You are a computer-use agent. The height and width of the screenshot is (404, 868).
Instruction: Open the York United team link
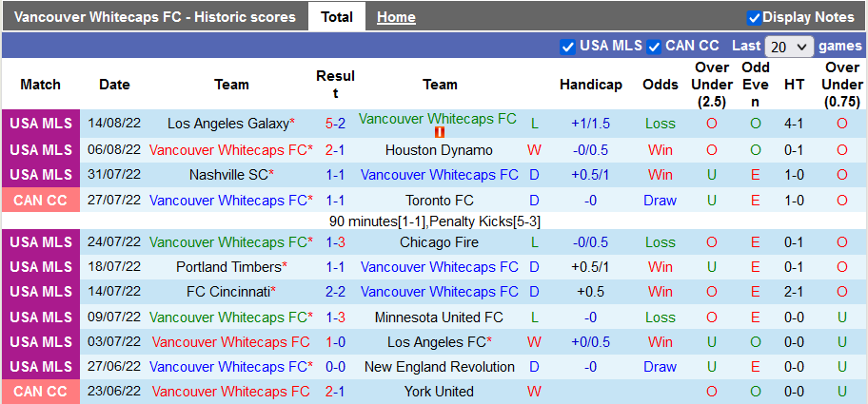pos(439,392)
